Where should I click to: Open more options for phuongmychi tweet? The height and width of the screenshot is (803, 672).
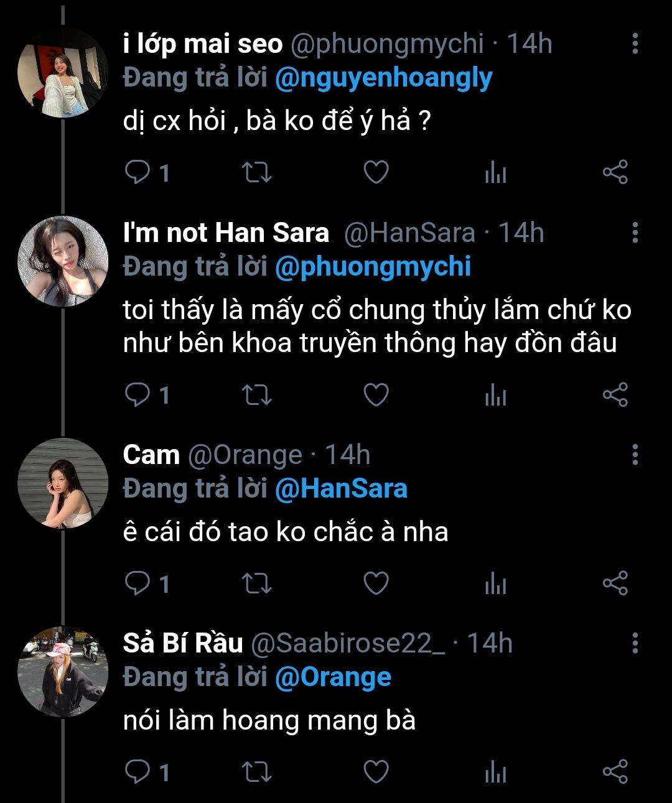point(635,44)
